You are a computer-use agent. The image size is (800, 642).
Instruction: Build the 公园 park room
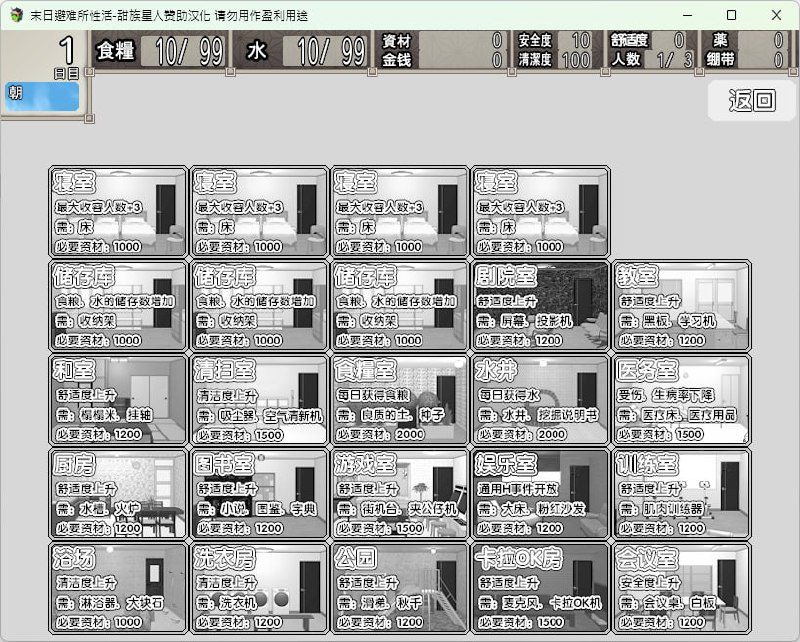pos(398,592)
